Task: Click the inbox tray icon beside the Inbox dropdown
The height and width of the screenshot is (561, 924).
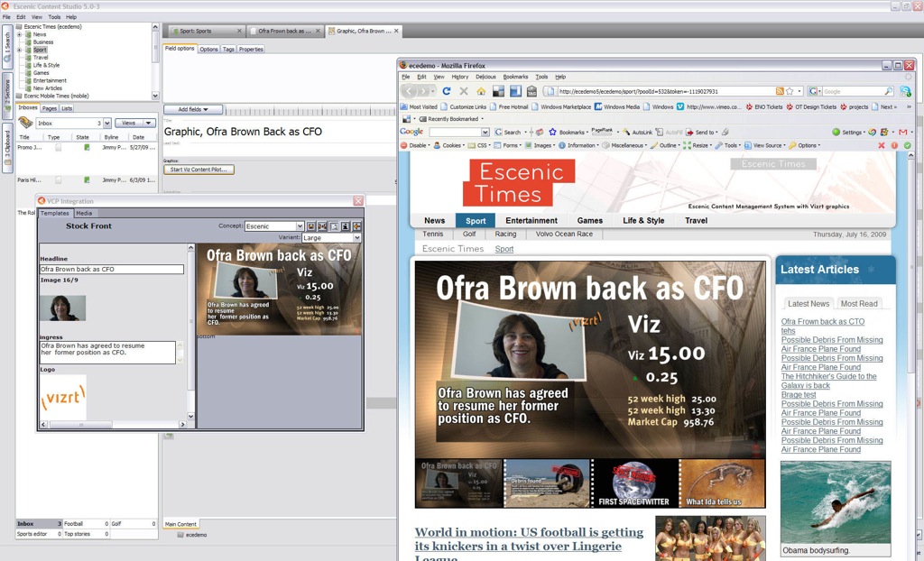Action: (25, 122)
